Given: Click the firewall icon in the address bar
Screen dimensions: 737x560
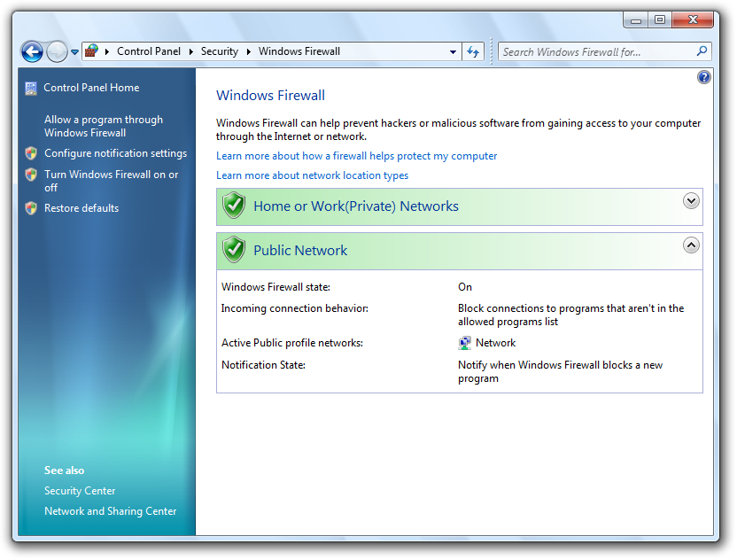Looking at the screenshot, I should (91, 51).
